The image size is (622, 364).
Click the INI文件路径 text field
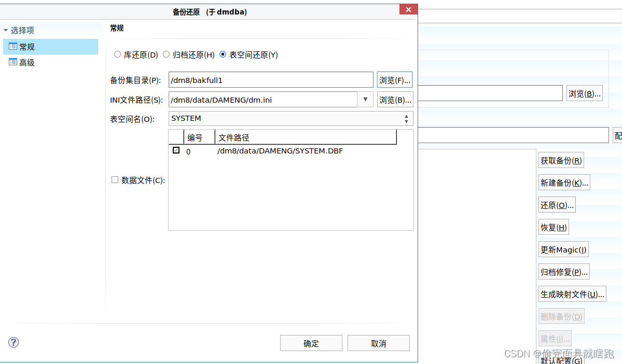click(x=263, y=100)
